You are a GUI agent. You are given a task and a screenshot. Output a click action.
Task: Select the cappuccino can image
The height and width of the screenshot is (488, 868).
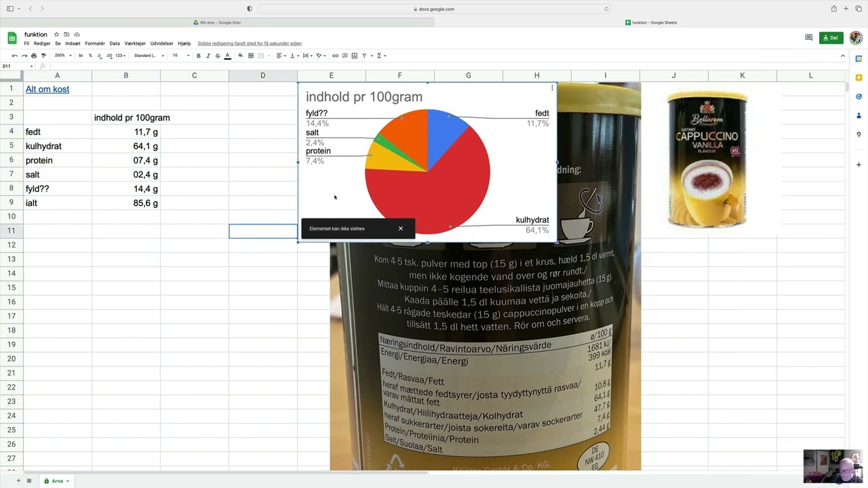coord(707,160)
